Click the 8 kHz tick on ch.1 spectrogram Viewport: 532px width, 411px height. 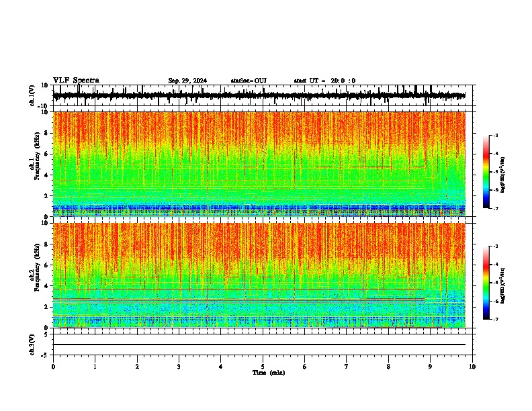pyautogui.click(x=46, y=133)
